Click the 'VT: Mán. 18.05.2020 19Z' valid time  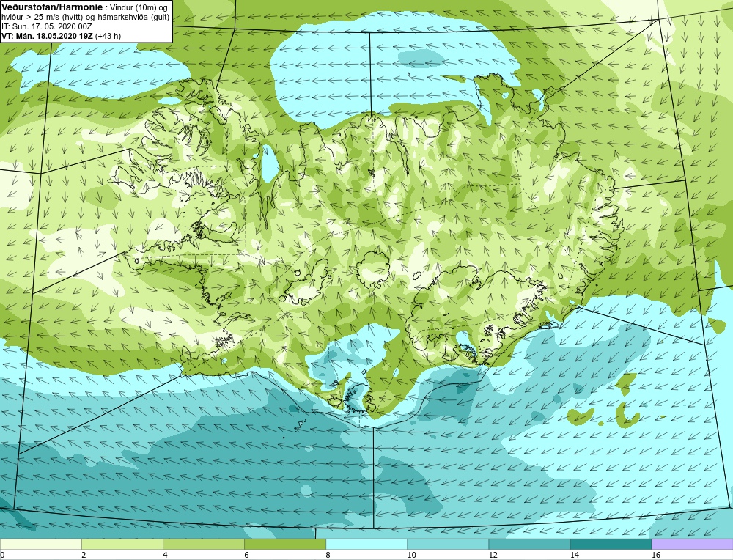point(47,36)
